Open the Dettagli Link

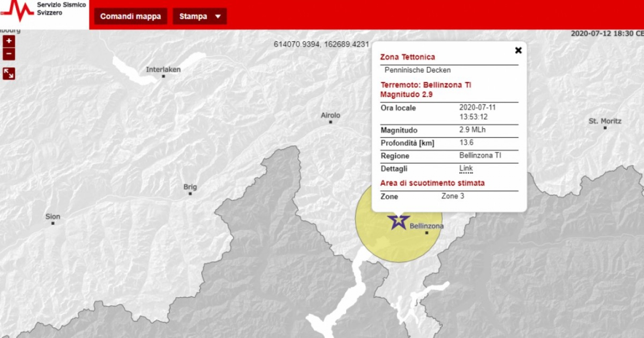pos(466,169)
